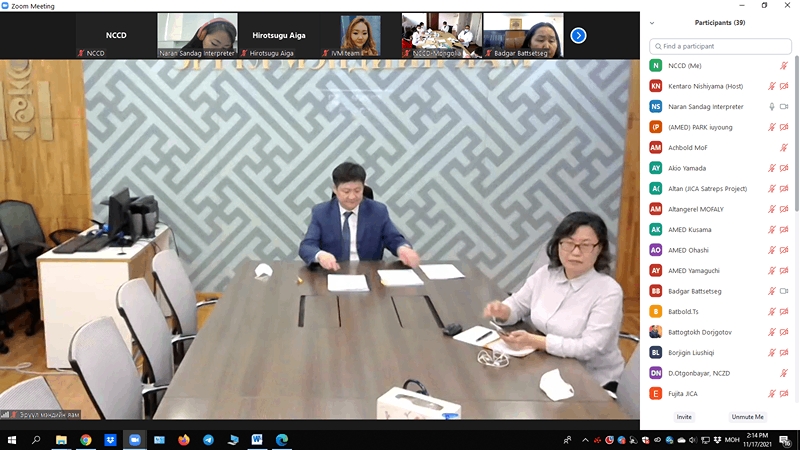Click Altangerel MOFALY camera-off icon
The width and height of the screenshot is (800, 450).
click(784, 209)
